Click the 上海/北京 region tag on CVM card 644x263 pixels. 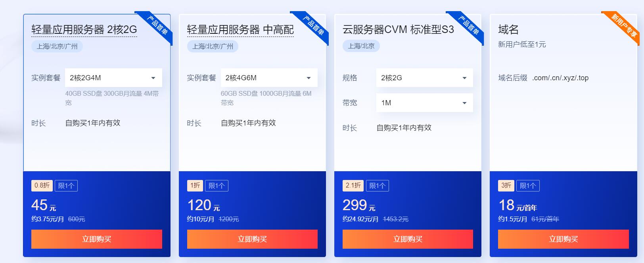click(x=361, y=46)
